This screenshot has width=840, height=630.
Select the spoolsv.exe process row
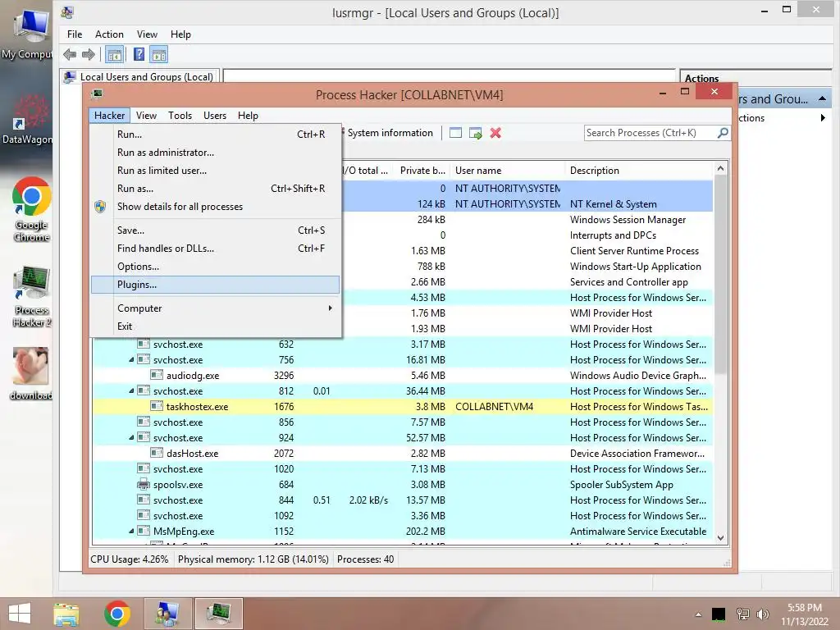tap(403, 485)
